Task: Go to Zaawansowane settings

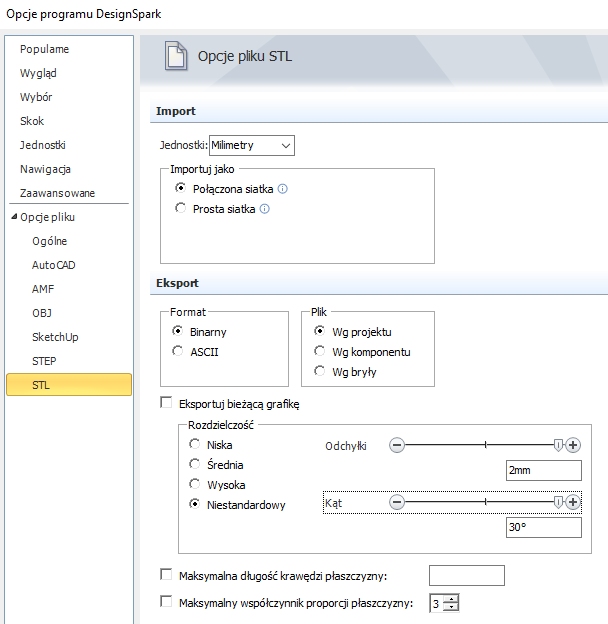Action: point(57,193)
